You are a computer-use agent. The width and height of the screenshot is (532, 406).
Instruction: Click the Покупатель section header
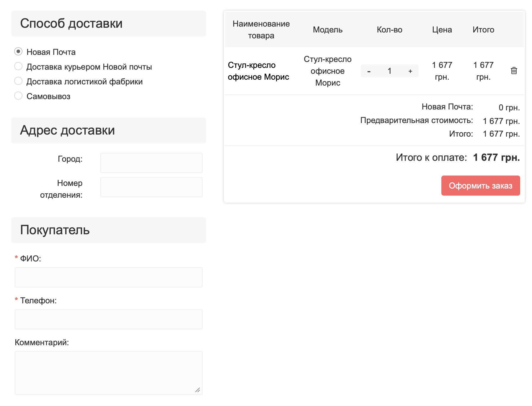pyautogui.click(x=55, y=230)
